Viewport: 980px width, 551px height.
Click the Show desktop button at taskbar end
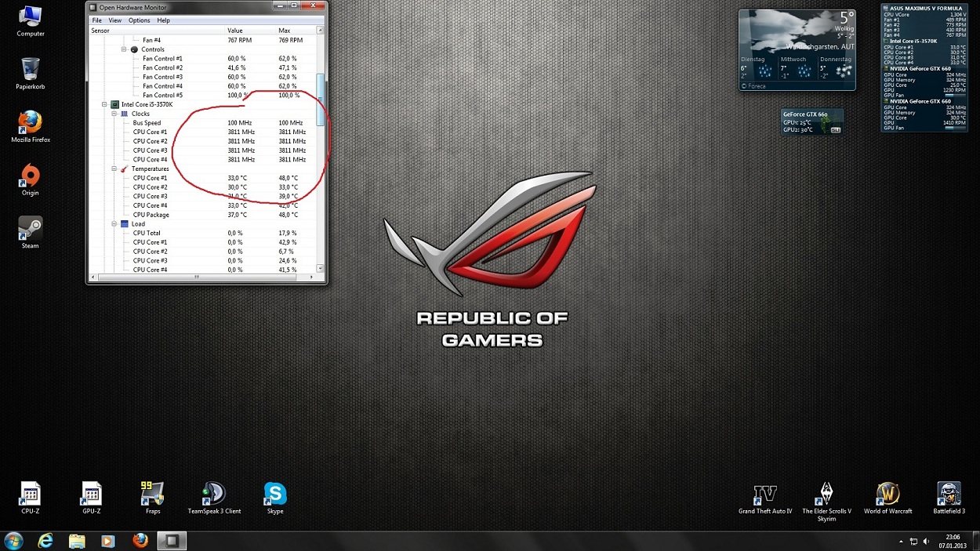(x=975, y=541)
